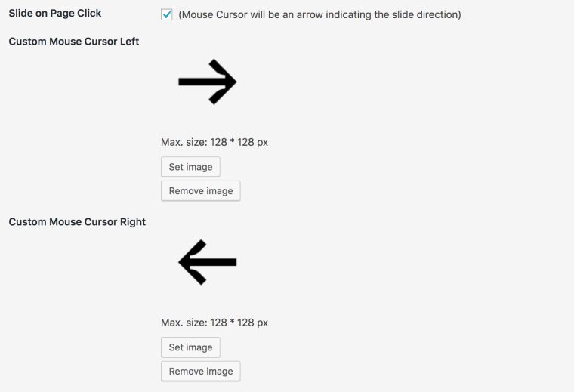Click Max. size text below left-pointing arrow

point(214,323)
